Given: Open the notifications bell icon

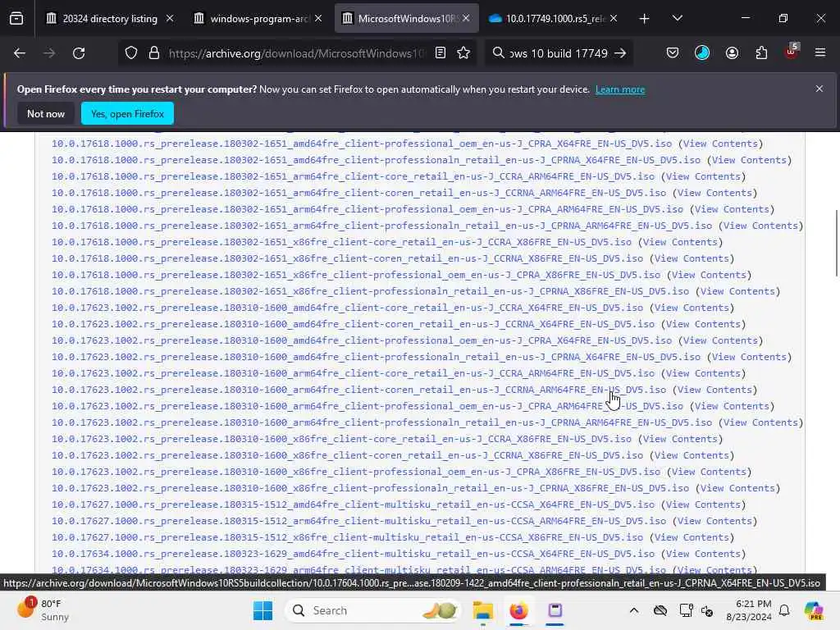Looking at the screenshot, I should 784,610.
